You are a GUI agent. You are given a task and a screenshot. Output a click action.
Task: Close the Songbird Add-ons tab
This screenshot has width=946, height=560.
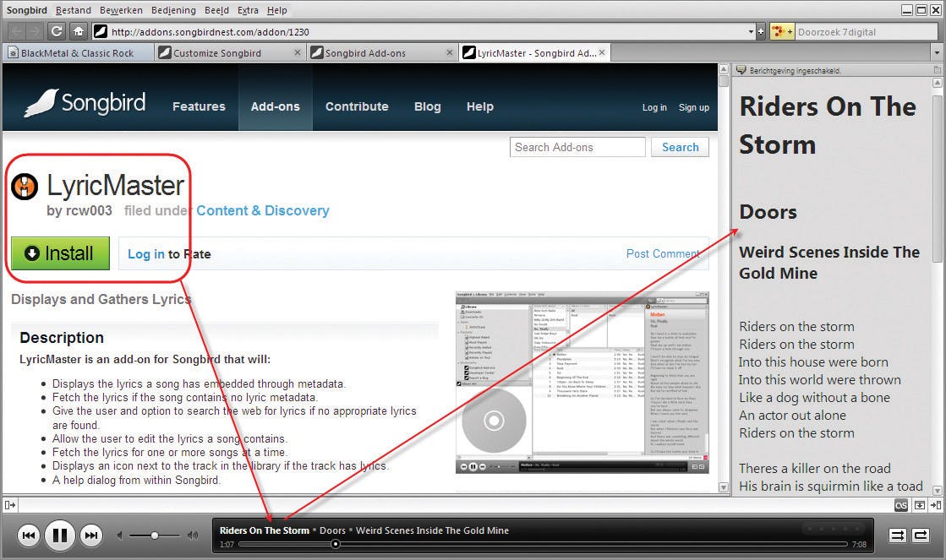450,52
